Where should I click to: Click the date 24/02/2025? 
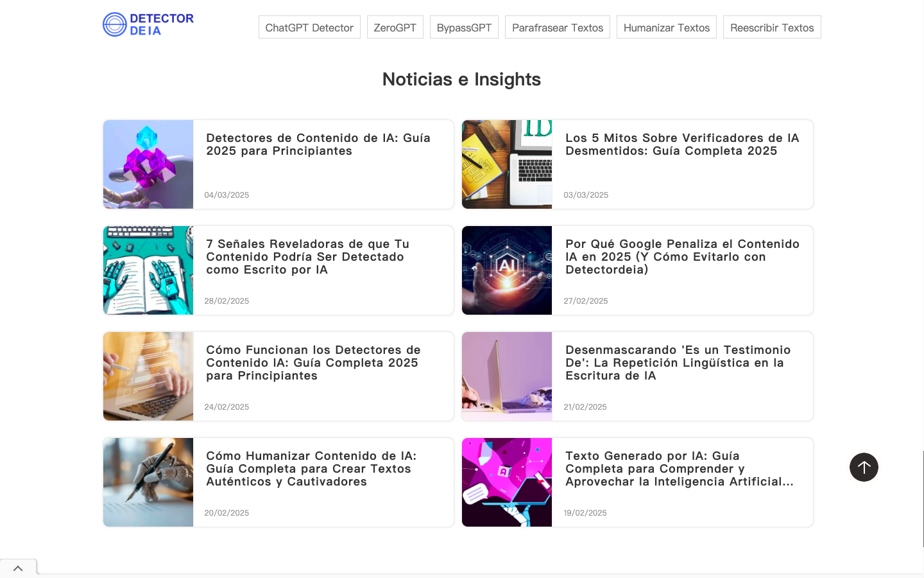tap(227, 407)
